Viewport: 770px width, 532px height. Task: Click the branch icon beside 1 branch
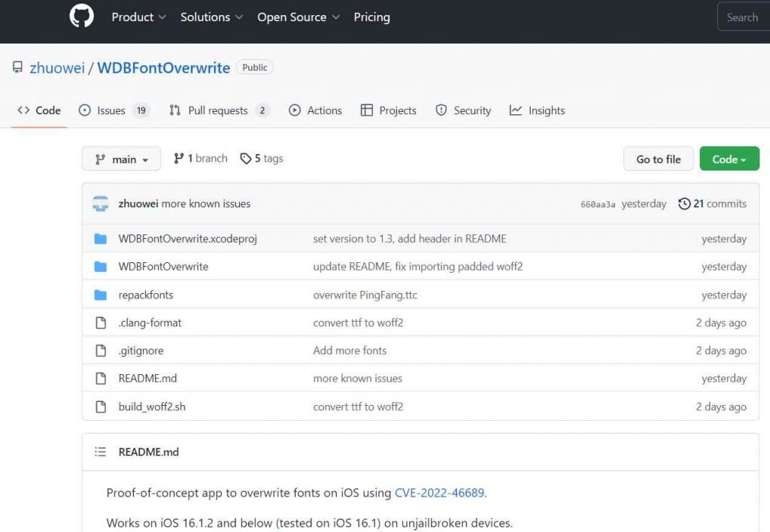[179, 159]
